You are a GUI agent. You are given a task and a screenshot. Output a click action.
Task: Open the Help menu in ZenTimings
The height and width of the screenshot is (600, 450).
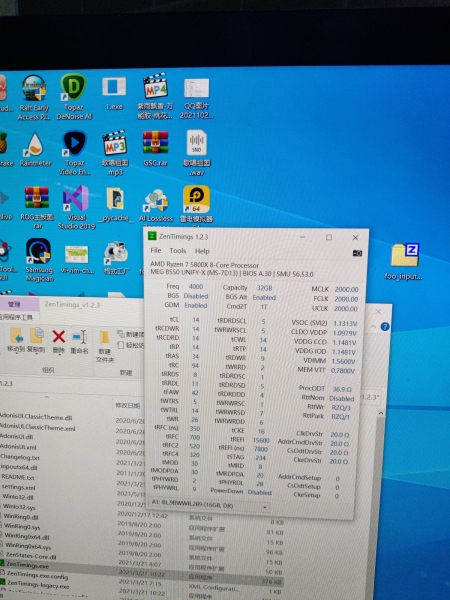click(202, 251)
